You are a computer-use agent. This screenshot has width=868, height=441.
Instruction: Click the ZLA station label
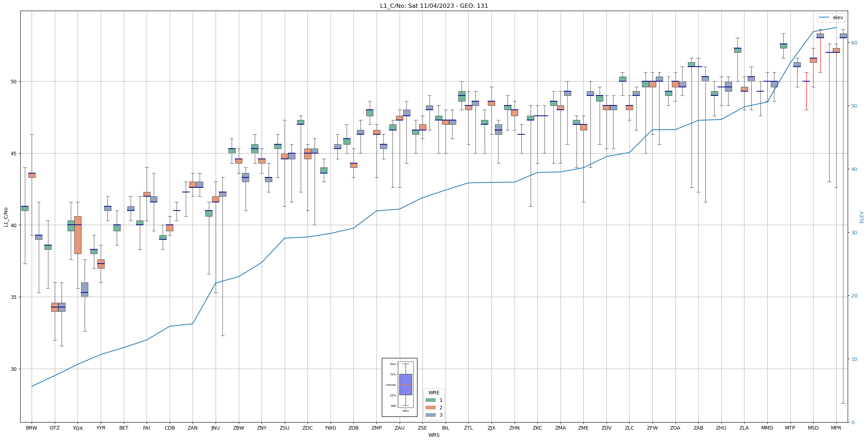pos(744,428)
